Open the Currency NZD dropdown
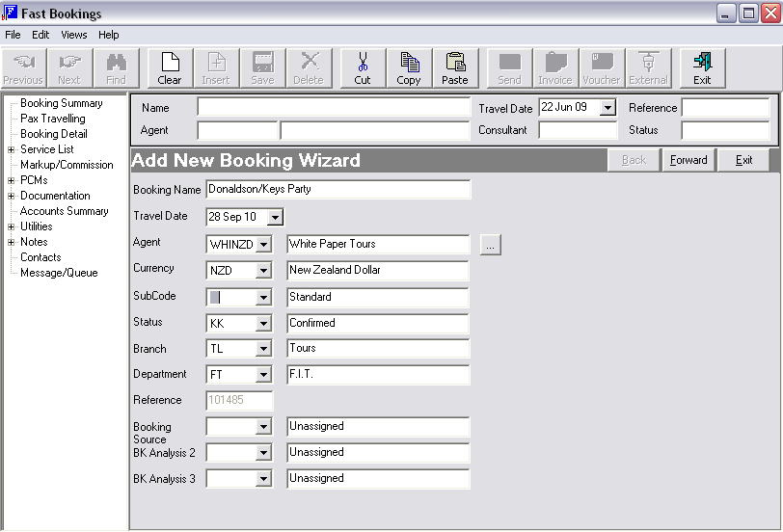This screenshot has height=532, width=783. [263, 271]
